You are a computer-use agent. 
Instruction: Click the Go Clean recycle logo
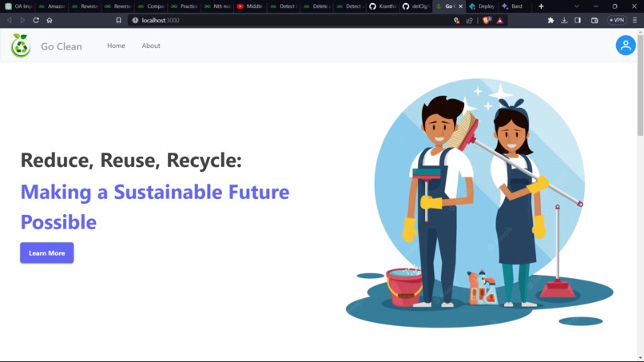point(21,46)
